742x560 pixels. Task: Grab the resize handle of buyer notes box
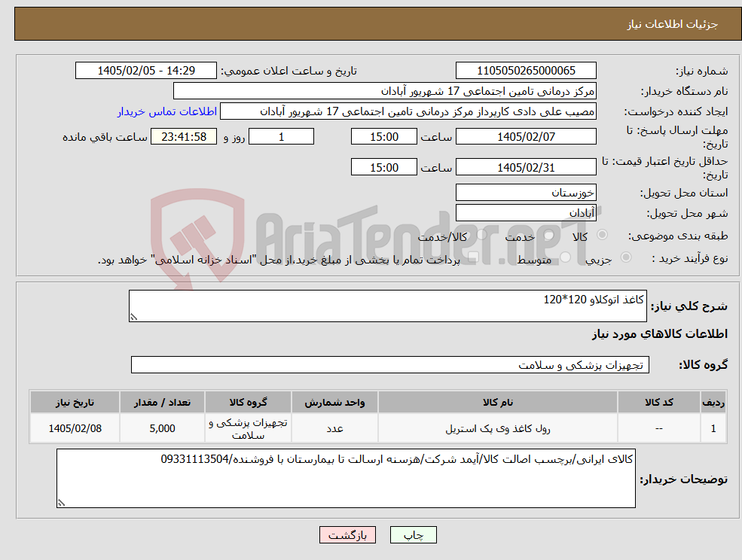click(61, 504)
